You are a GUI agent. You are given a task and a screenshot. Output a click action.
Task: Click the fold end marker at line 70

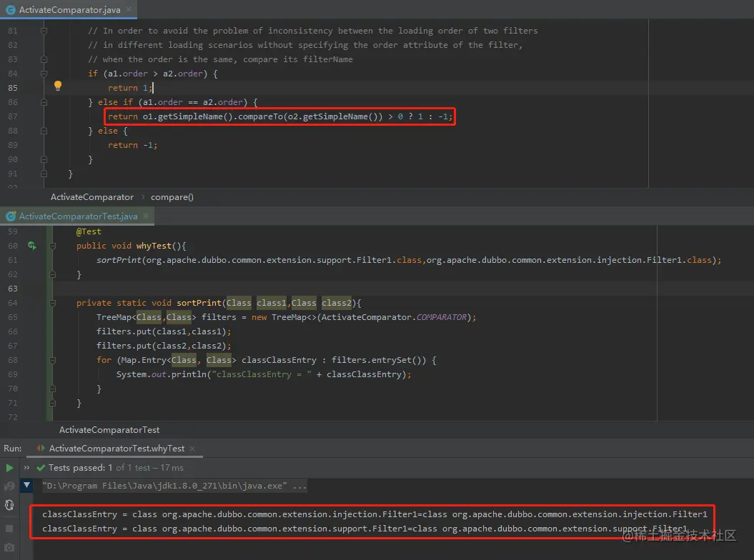52,389
